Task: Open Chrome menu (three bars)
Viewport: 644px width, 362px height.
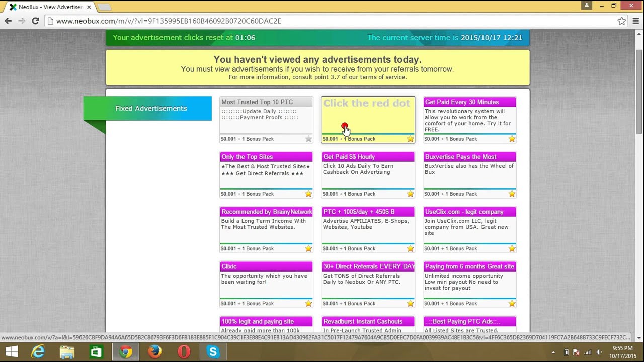Action: (x=636, y=21)
